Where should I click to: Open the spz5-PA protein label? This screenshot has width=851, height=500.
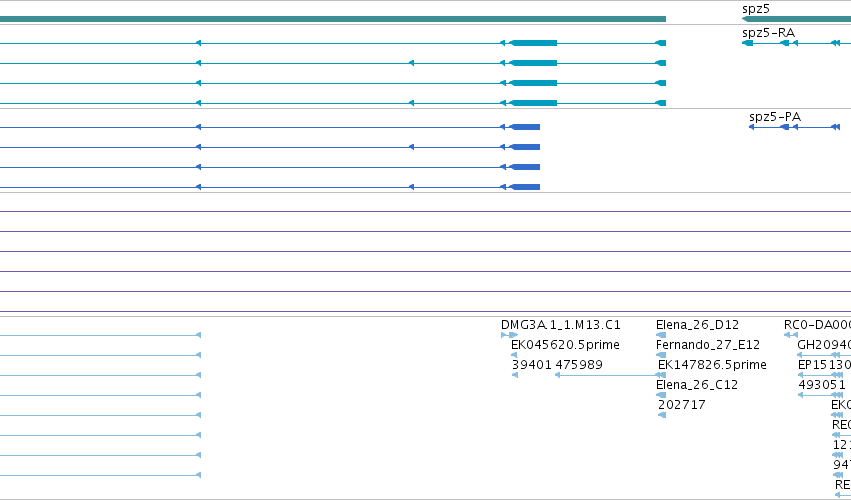[x=774, y=117]
